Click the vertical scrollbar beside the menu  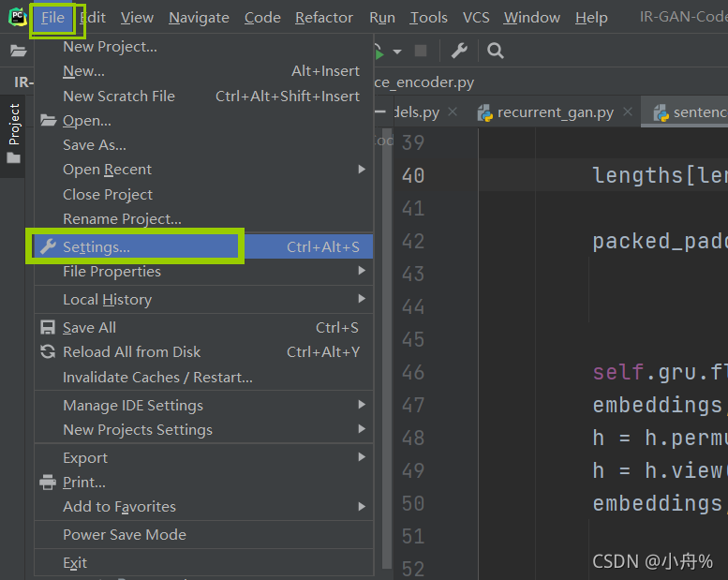point(387,350)
